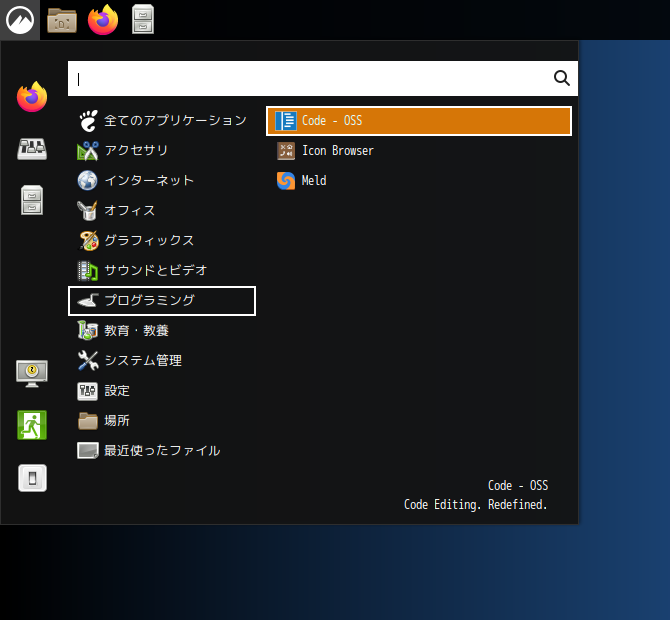Click the education flask icon
Screen dimensions: 670x620
click(x=88, y=331)
